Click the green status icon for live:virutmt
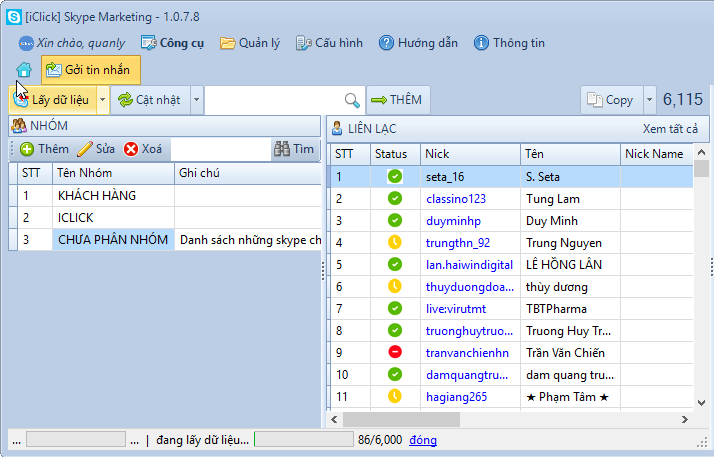714x457 pixels. [395, 308]
